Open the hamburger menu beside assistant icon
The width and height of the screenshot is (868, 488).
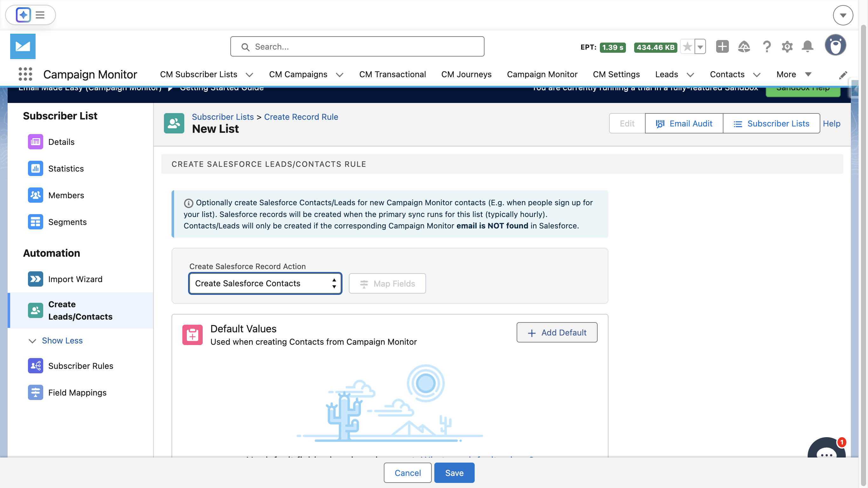click(40, 15)
